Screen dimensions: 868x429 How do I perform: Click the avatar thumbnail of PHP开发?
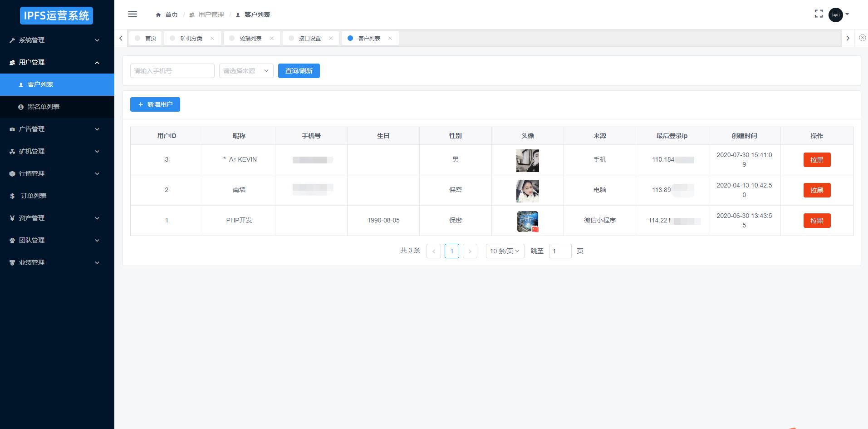click(x=527, y=221)
